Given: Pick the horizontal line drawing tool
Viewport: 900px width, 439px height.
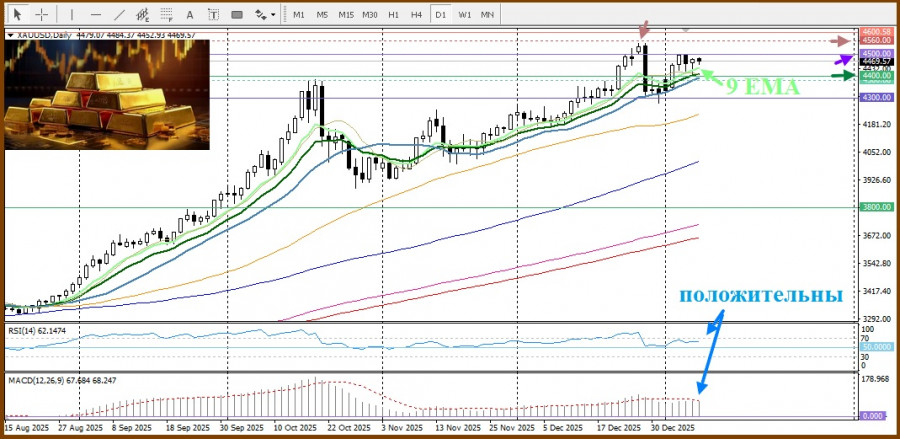Looking at the screenshot, I should tap(95, 15).
